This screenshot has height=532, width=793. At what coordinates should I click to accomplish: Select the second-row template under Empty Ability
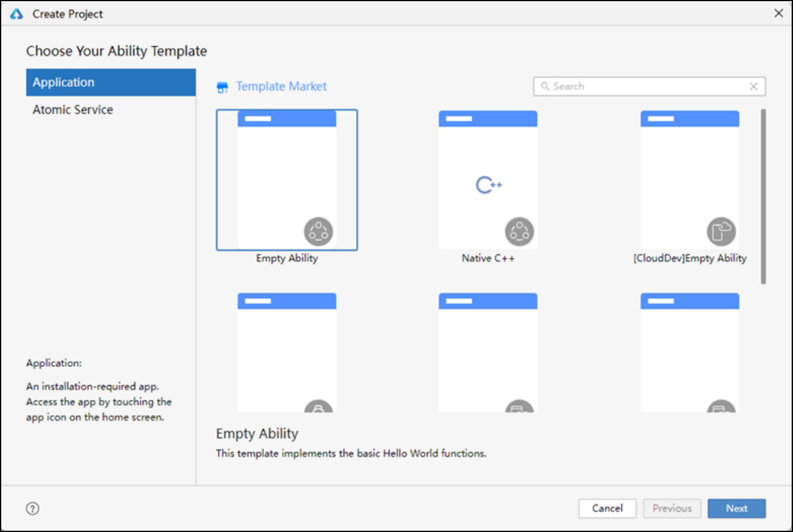tap(287, 352)
